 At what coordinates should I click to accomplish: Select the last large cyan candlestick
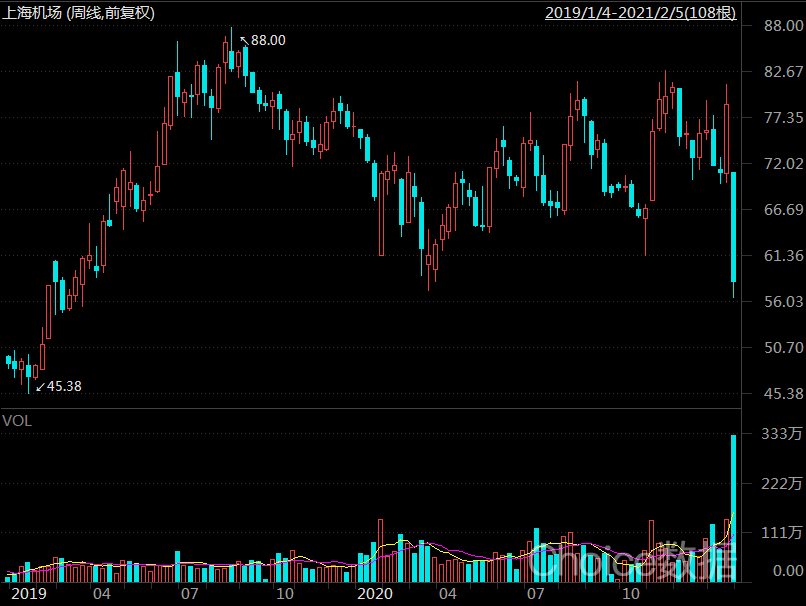click(x=734, y=227)
